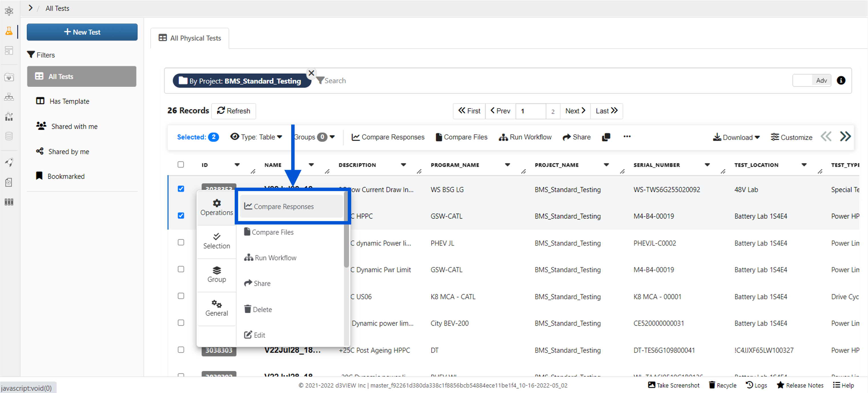This screenshot has width=868, height=393.
Task: Uncheck the WS BSG LG row checkbox
Action: tap(181, 189)
